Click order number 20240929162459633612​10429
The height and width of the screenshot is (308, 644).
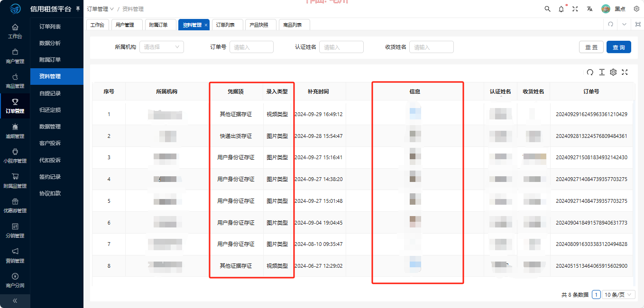click(x=591, y=114)
